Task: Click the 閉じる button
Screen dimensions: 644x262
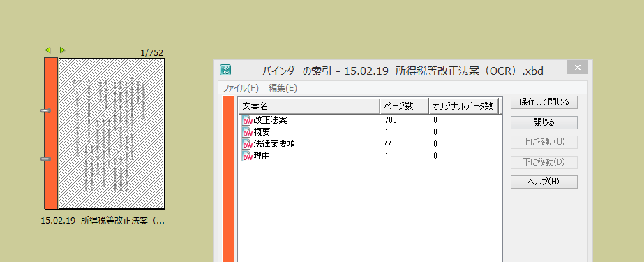Action: pyautogui.click(x=544, y=122)
